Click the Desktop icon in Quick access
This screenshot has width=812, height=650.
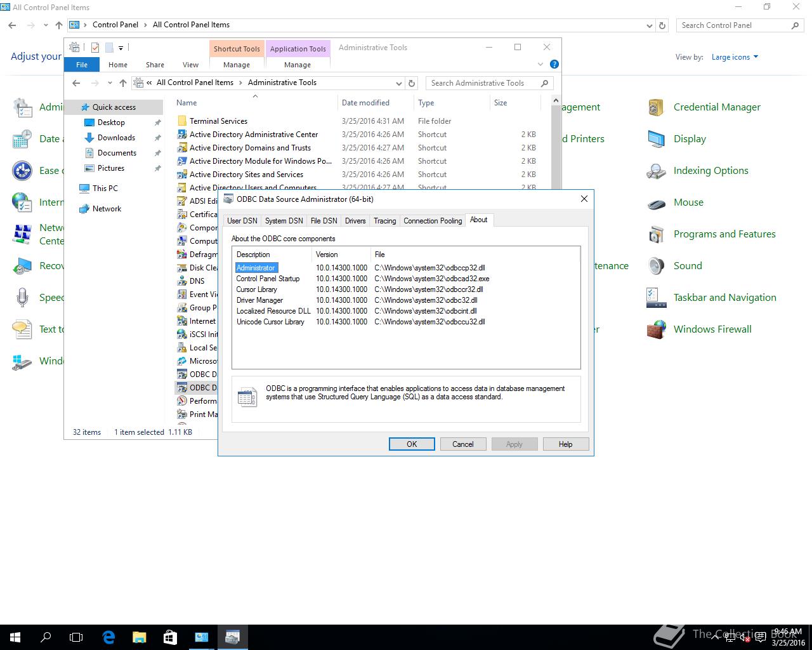click(89, 123)
